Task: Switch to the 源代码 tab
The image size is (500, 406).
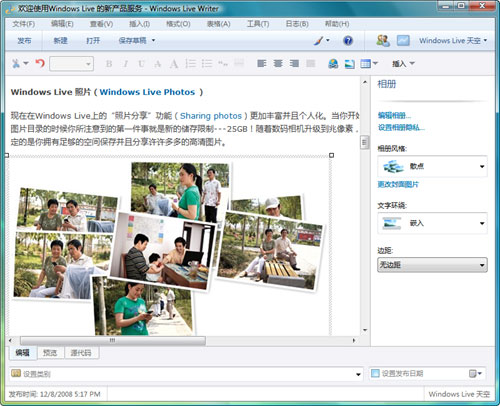Action: coord(81,353)
